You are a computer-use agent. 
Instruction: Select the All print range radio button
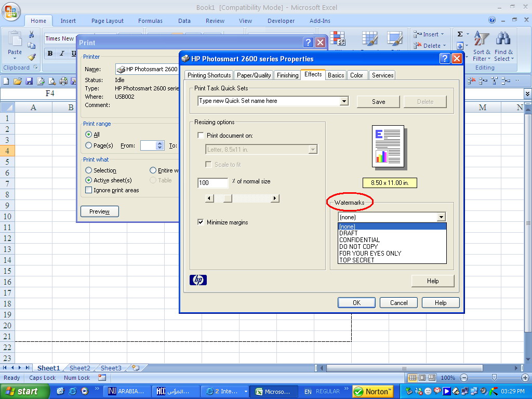pos(88,135)
